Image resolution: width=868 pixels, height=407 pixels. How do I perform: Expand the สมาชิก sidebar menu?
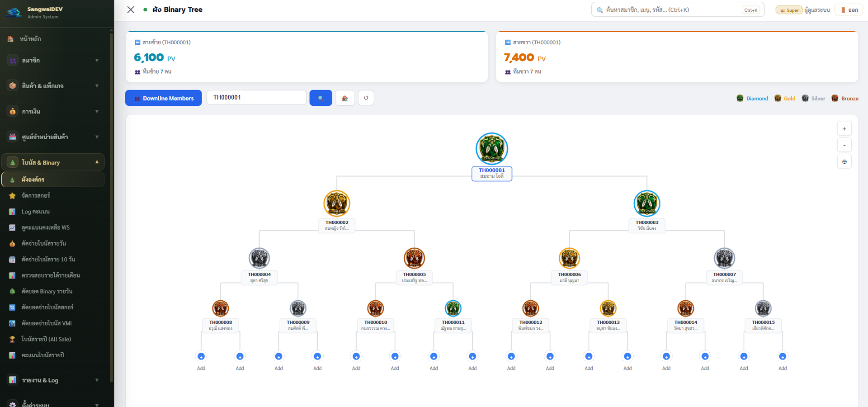tap(53, 60)
